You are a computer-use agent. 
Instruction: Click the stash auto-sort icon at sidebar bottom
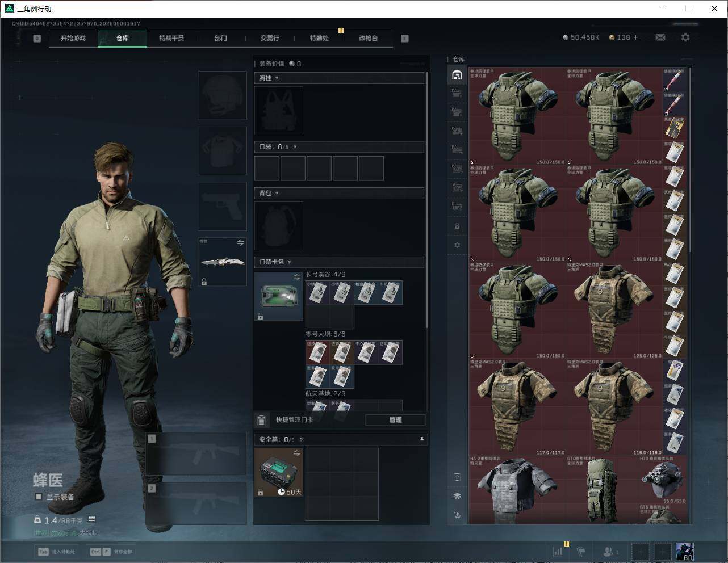coord(457,515)
